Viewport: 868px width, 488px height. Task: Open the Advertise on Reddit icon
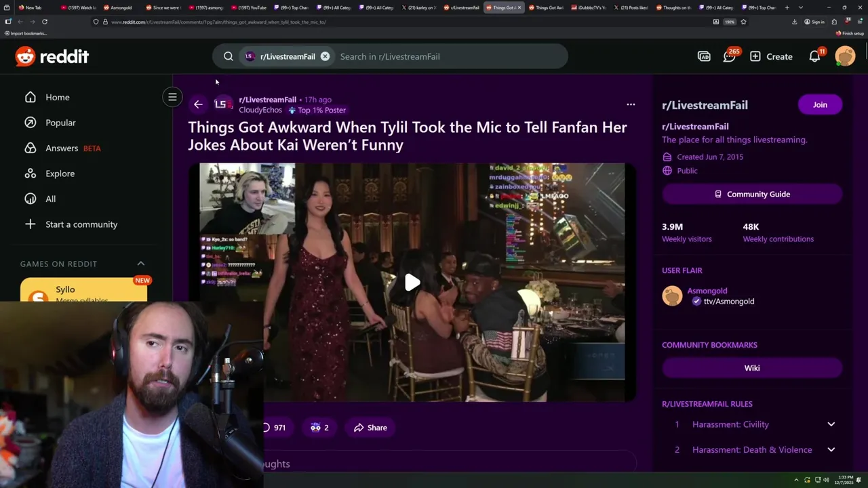[704, 56]
